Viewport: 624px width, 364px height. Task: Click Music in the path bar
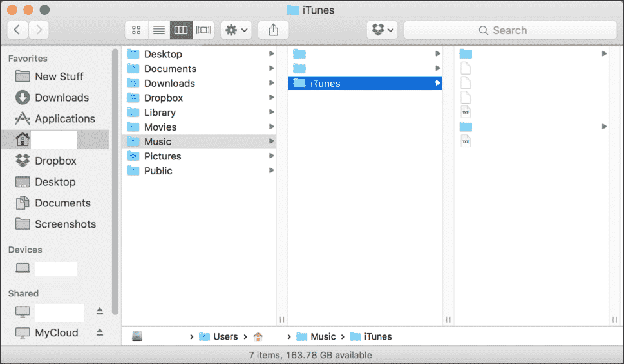[323, 336]
